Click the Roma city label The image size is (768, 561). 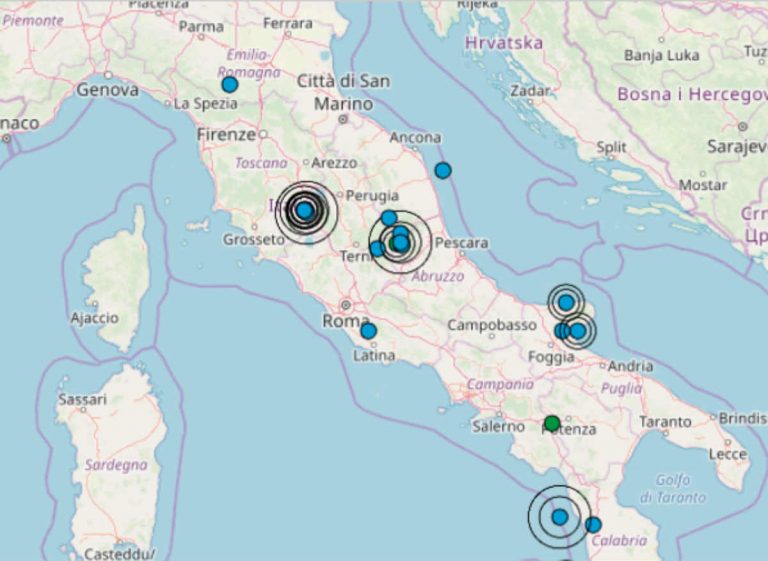[345, 321]
